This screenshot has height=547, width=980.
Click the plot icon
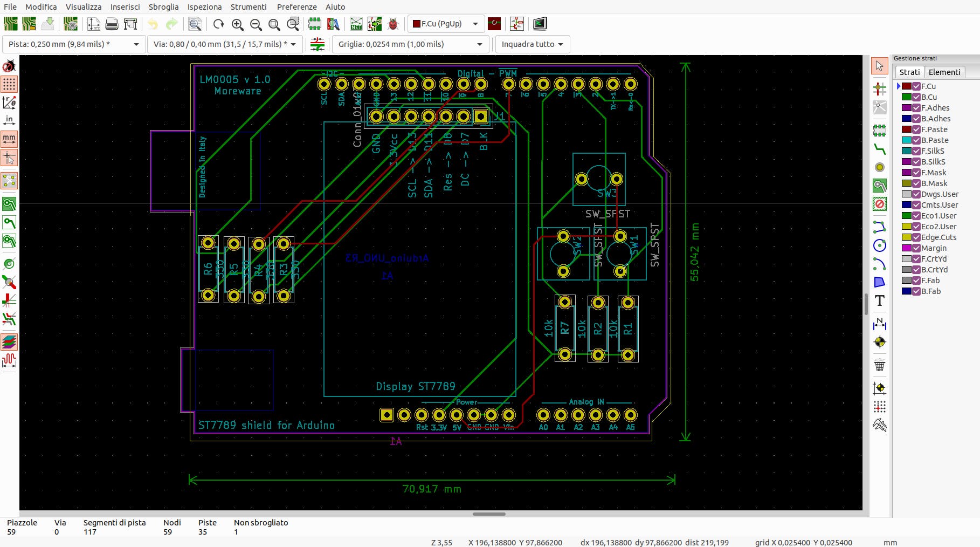(x=130, y=24)
